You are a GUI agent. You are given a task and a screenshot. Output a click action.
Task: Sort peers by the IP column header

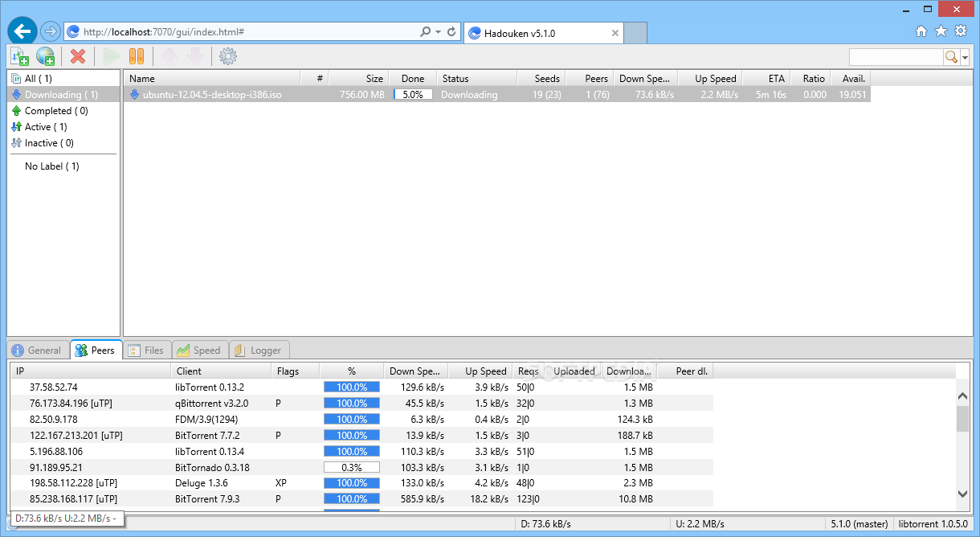click(91, 371)
